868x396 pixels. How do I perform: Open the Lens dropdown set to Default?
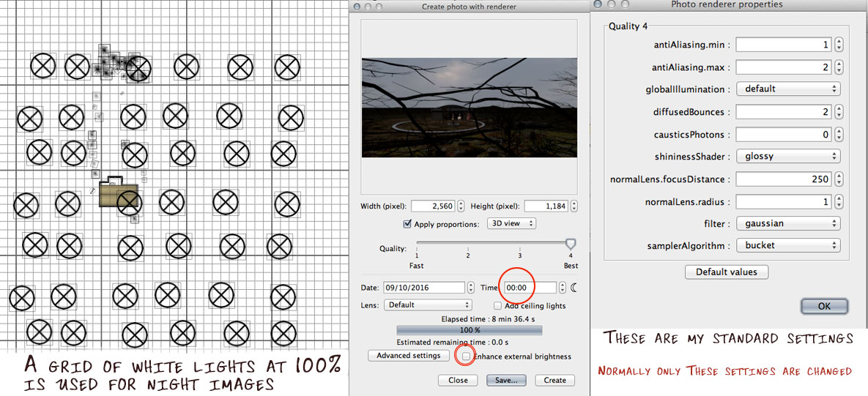tap(428, 305)
